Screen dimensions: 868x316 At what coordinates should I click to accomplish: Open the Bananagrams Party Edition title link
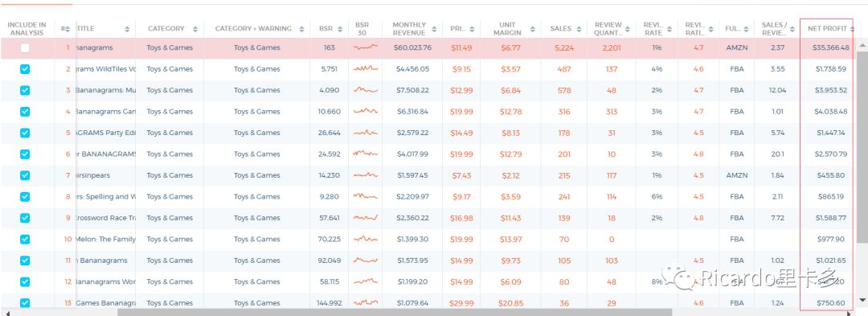pyautogui.click(x=104, y=133)
